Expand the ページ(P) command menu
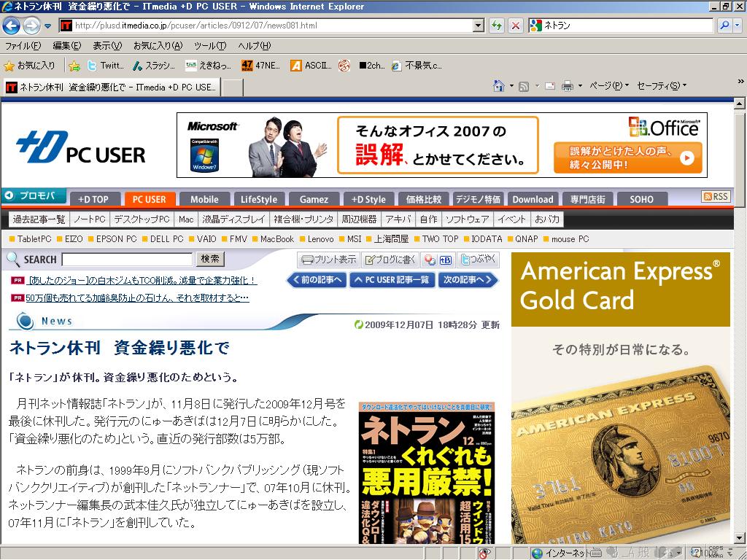Screen dimensions: 747x560 pyautogui.click(x=608, y=86)
